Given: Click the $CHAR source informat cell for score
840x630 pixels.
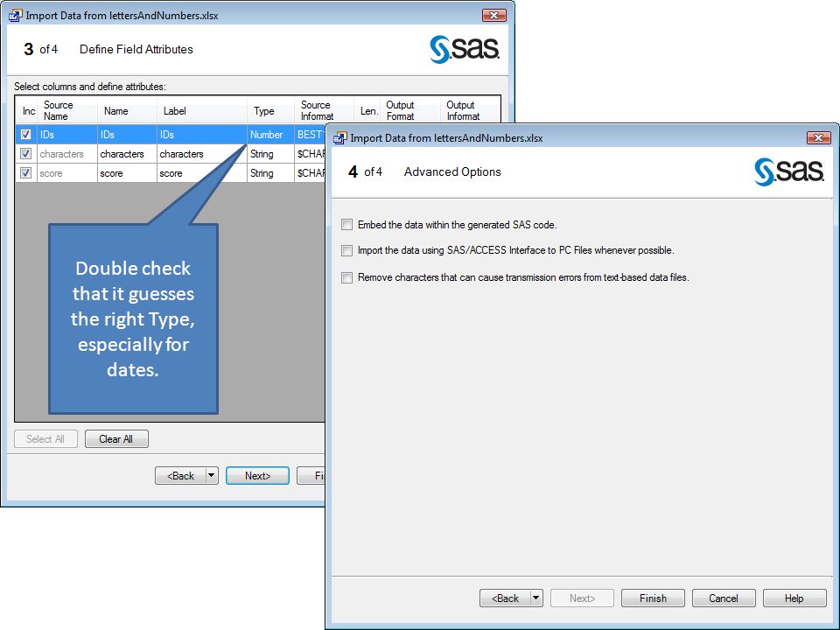Looking at the screenshot, I should (310, 173).
